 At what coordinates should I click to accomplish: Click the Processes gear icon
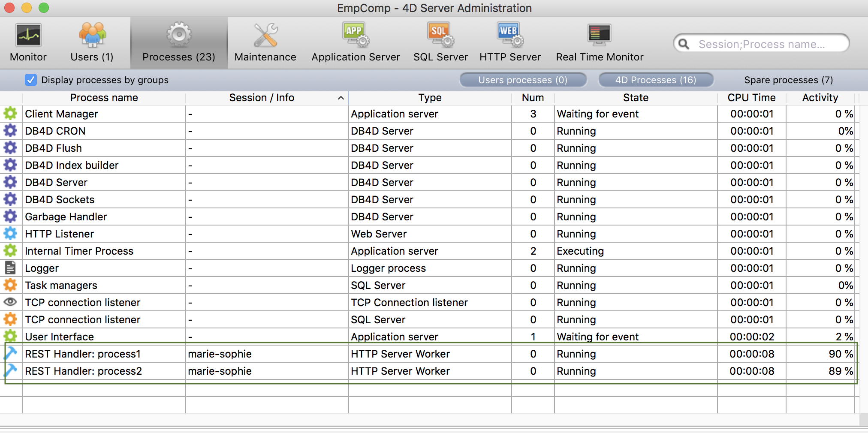(179, 35)
